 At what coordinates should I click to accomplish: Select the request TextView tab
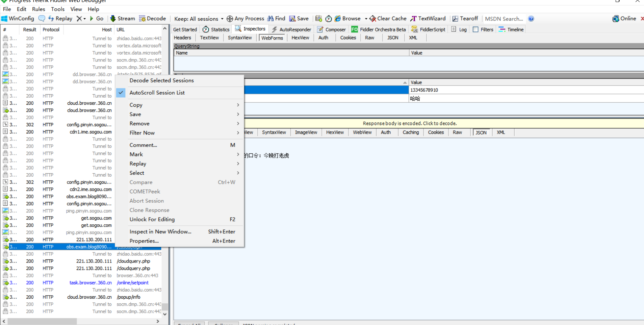[x=209, y=37]
